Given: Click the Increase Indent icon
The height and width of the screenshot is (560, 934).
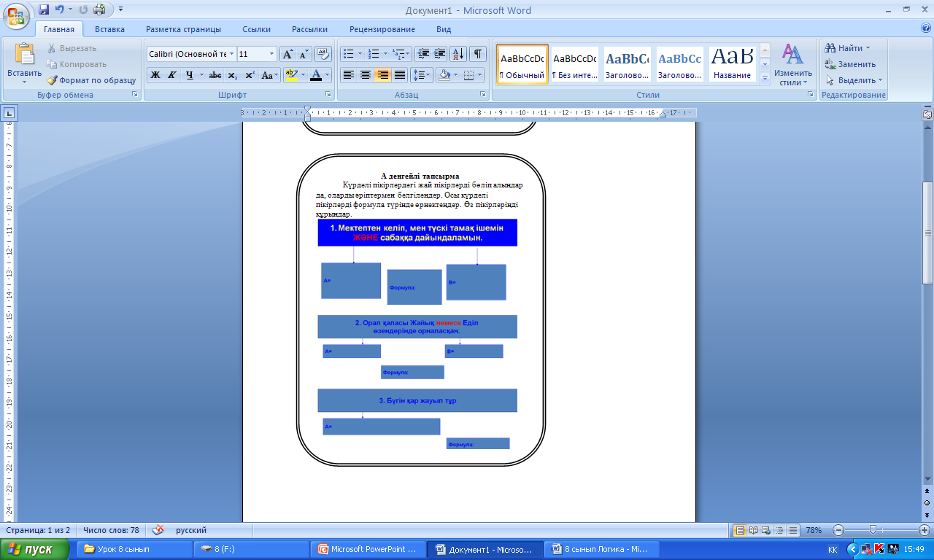Looking at the screenshot, I should pyautogui.click(x=440, y=54).
